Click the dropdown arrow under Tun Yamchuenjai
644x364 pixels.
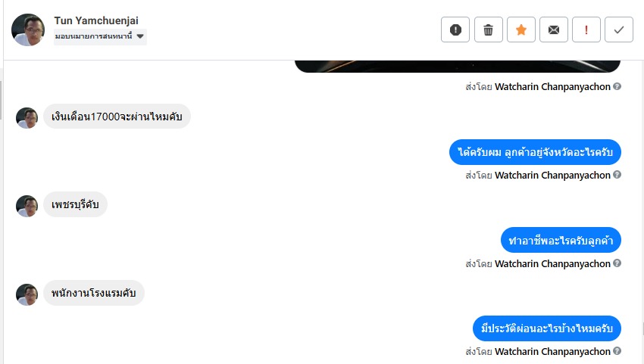[140, 36]
